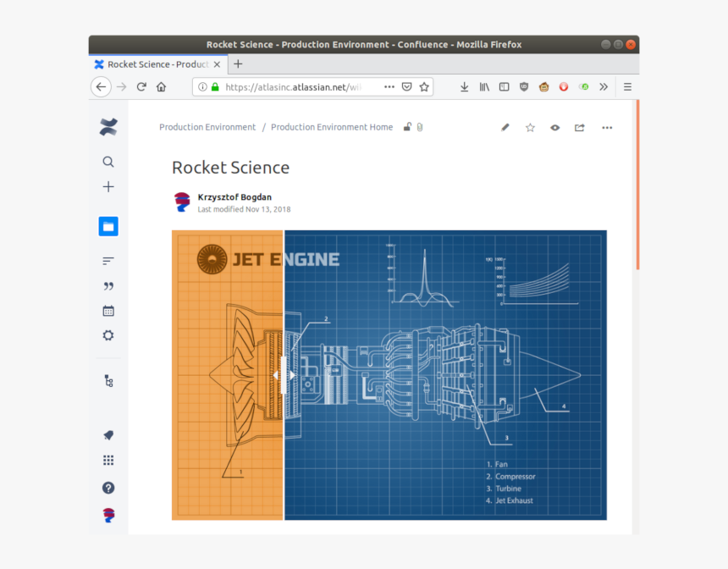Open the page more actions ellipsis
This screenshot has width=728, height=569.
[x=607, y=127]
